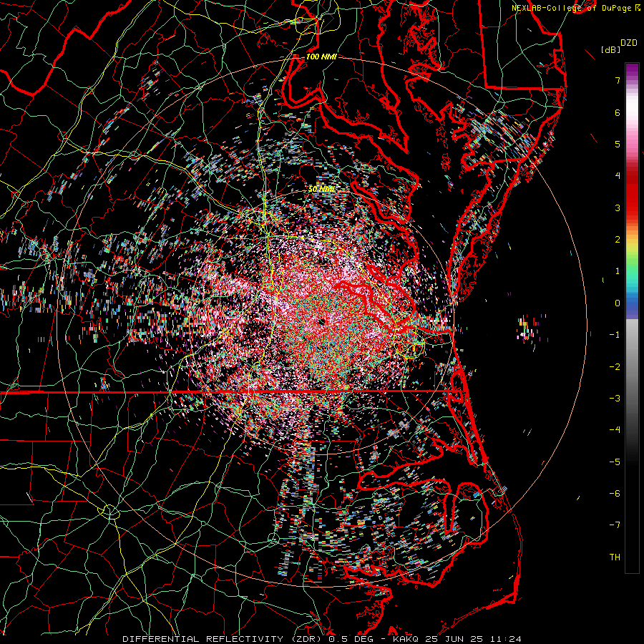Click the radar site center dot

pyautogui.click(x=321, y=321)
